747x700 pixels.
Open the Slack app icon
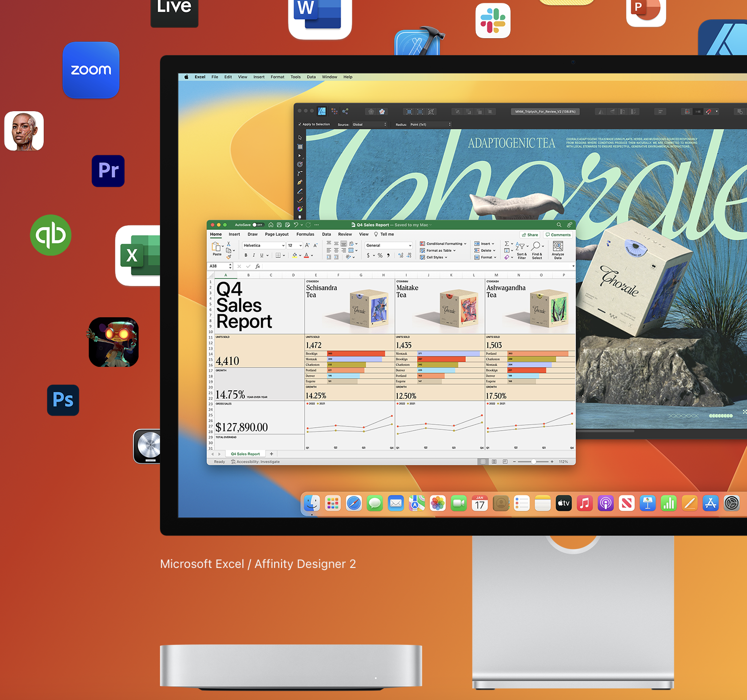pyautogui.click(x=493, y=20)
